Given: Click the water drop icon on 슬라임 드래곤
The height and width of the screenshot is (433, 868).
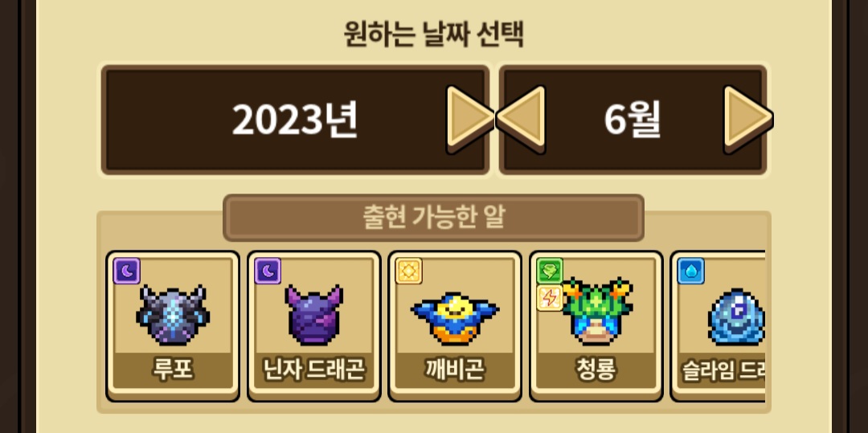Looking at the screenshot, I should [x=691, y=271].
